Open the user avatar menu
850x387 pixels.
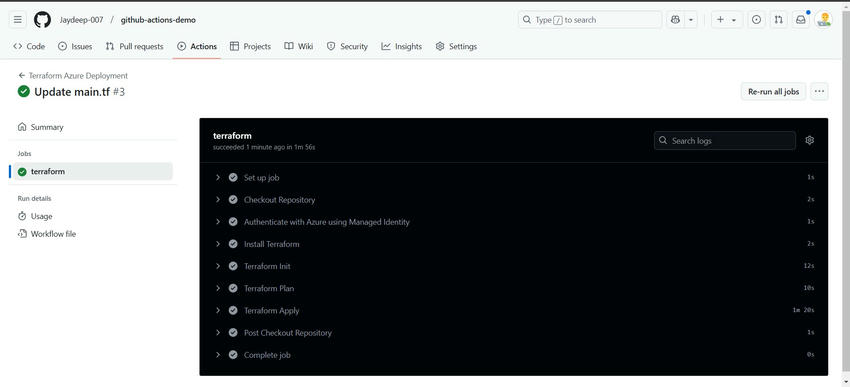[x=823, y=20]
